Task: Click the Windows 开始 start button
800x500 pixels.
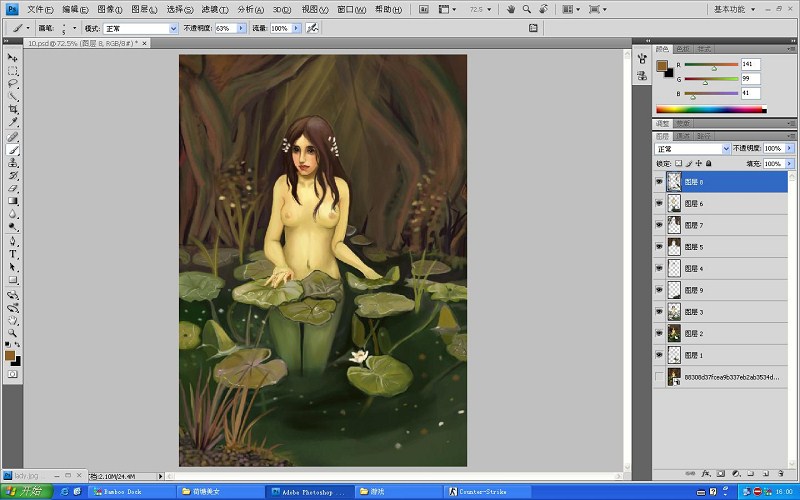Action: point(26,492)
